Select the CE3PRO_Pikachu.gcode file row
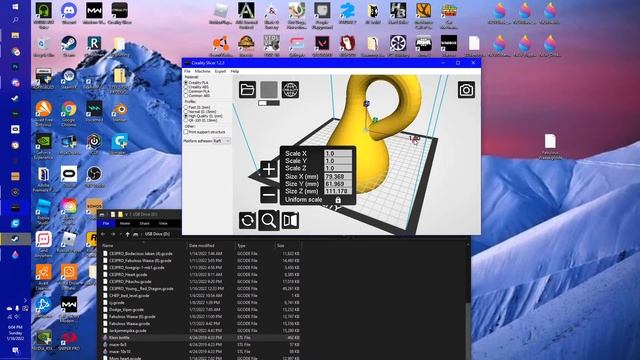Viewport: 640px width, 360px height. pos(202,282)
